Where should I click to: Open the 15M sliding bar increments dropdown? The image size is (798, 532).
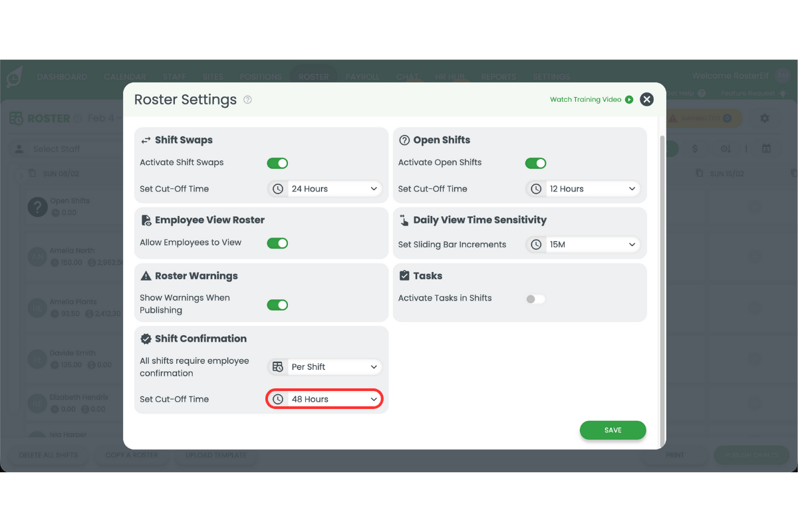pyautogui.click(x=583, y=244)
